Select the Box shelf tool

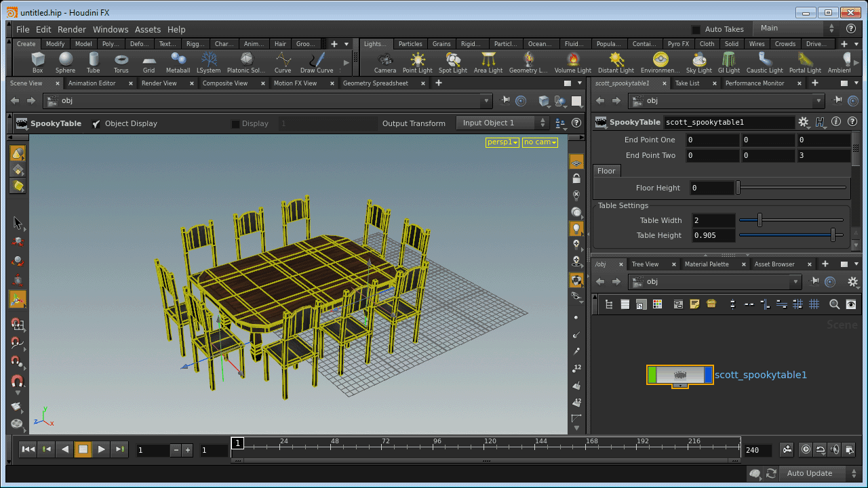click(37, 62)
